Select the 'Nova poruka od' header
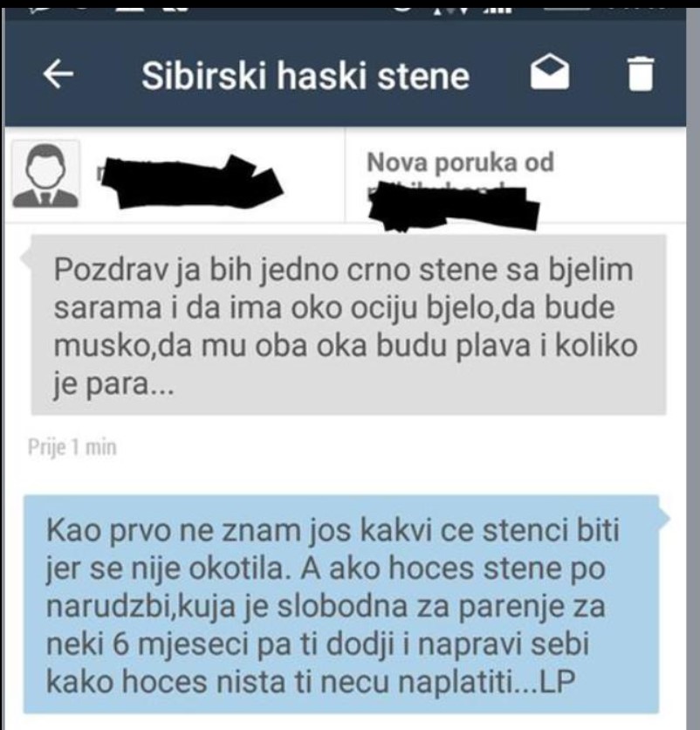The width and height of the screenshot is (700, 730). 460,162
